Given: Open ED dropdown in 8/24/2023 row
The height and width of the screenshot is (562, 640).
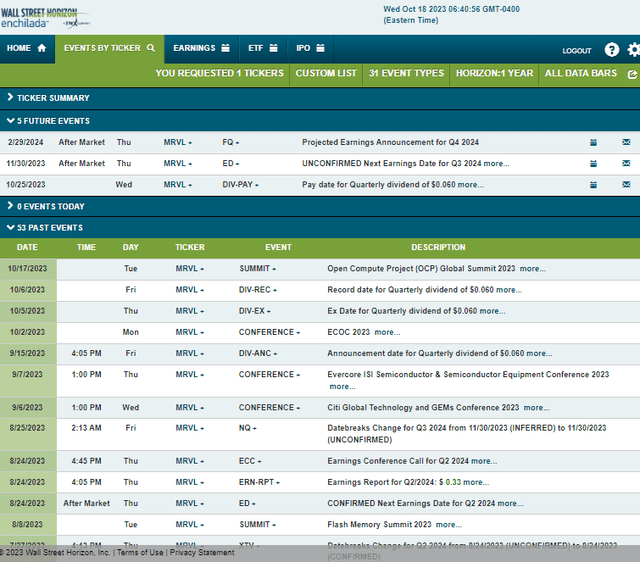Looking at the screenshot, I should pos(247,504).
